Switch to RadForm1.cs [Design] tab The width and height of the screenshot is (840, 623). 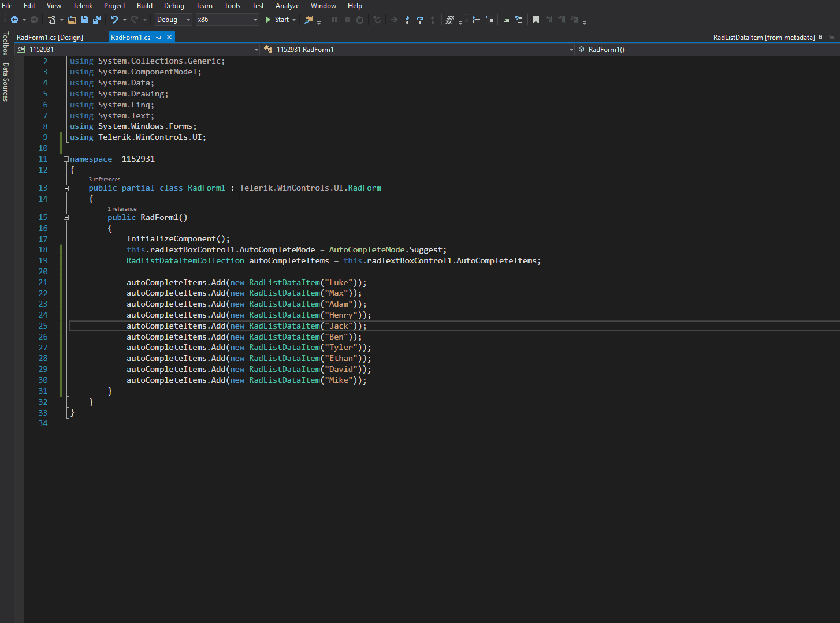[50, 37]
